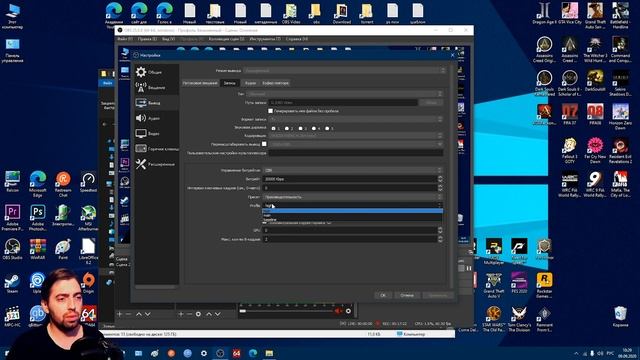
Task: Toggle audio track 3 checkbox
Action: pyautogui.click(x=300, y=128)
